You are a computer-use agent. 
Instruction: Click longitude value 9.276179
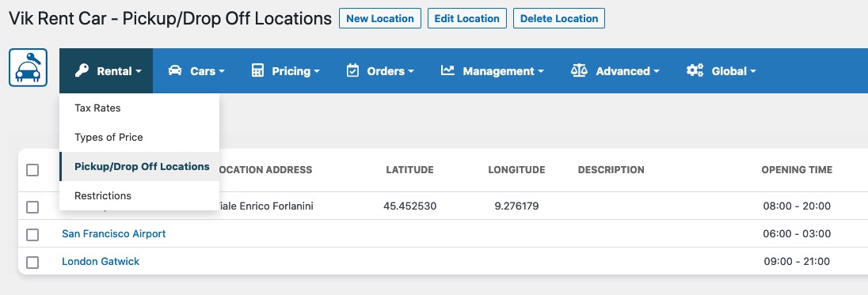(516, 206)
